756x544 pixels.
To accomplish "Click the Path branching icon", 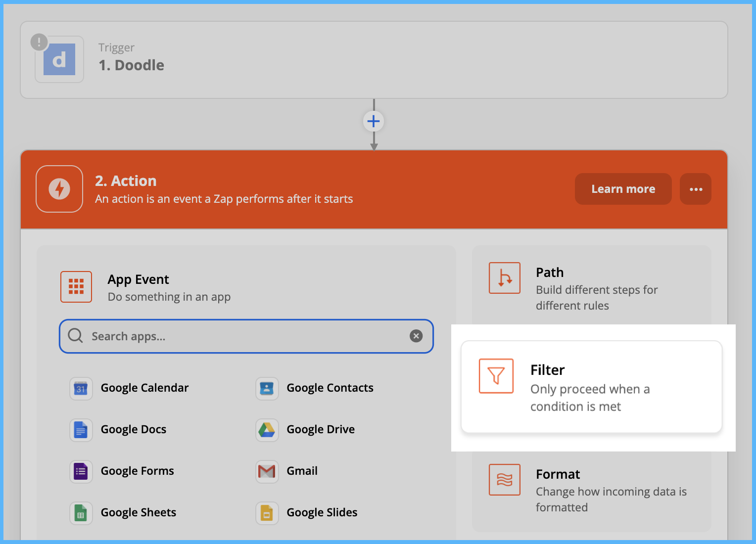I will coord(505,278).
